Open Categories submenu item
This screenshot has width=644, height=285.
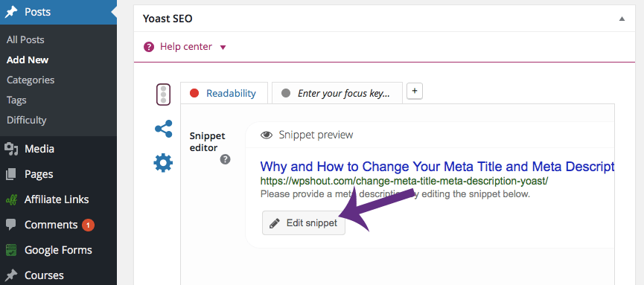click(x=31, y=80)
